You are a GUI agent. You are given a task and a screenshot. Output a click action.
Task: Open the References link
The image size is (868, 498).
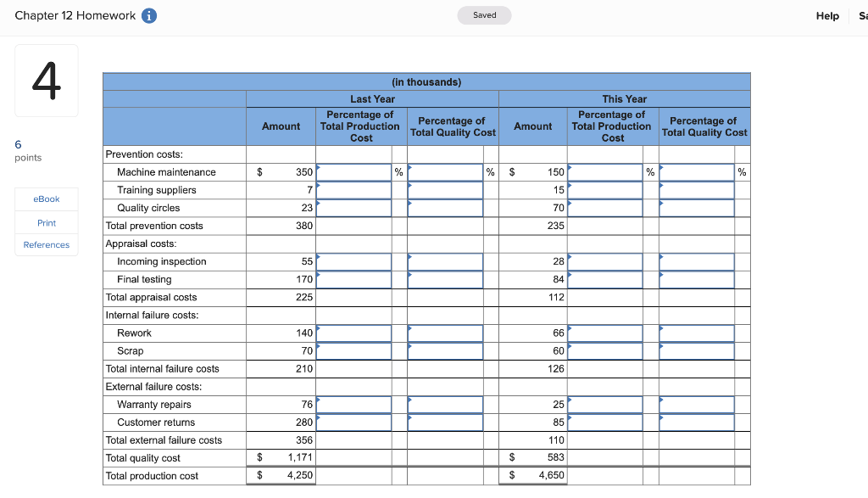[x=47, y=245]
